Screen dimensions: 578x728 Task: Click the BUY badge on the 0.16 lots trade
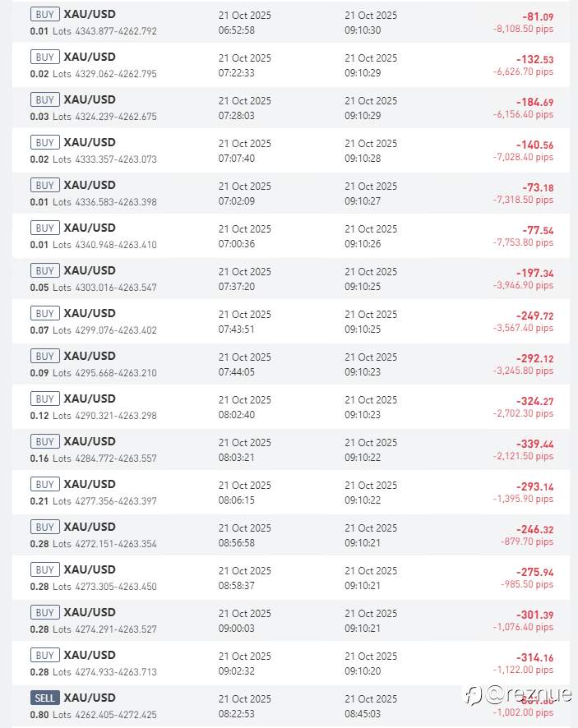[x=44, y=442]
